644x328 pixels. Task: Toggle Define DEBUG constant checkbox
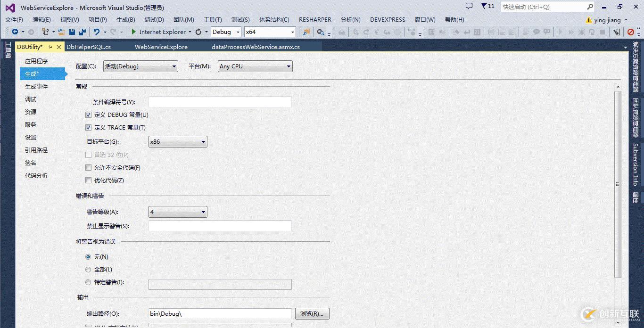point(88,115)
